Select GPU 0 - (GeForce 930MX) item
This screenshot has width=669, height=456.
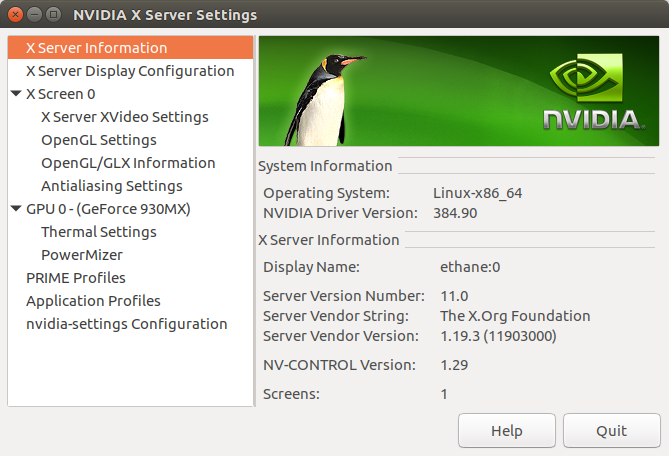108,209
